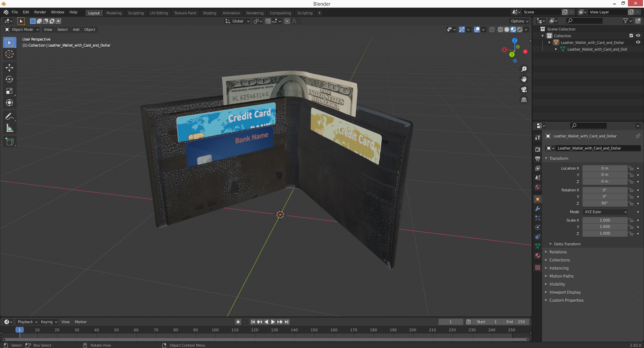Screen dimensions: 644x348
Task: Open the Render menu
Action: tap(40, 12)
